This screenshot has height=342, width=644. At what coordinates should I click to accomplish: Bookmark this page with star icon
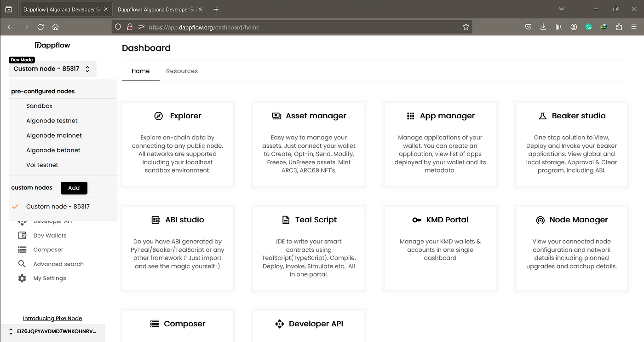click(466, 27)
